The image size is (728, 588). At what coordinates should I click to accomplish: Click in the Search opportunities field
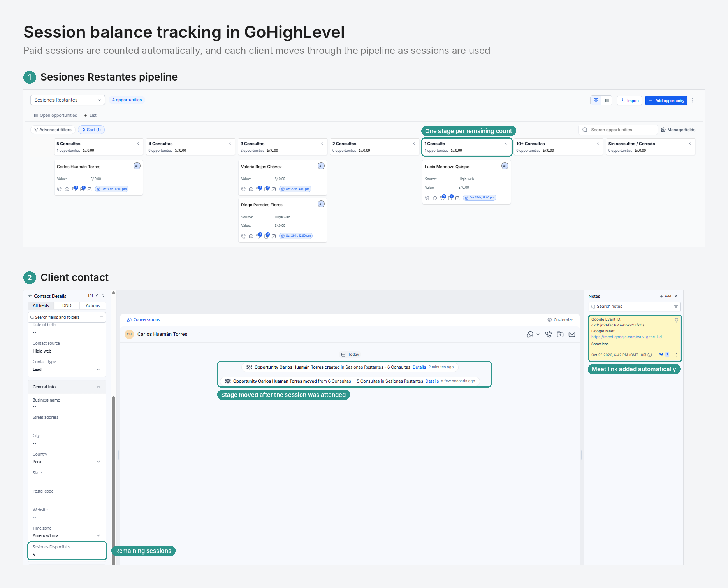pyautogui.click(x=618, y=130)
